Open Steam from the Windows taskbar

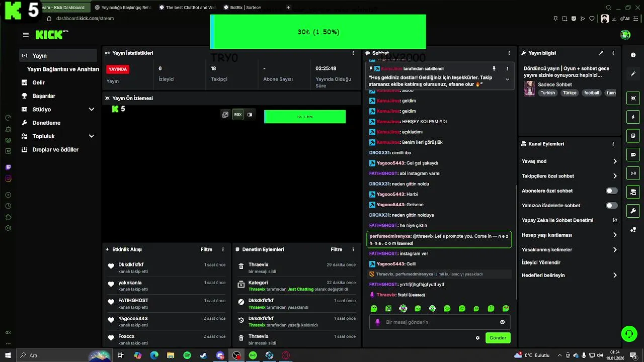coord(203,355)
